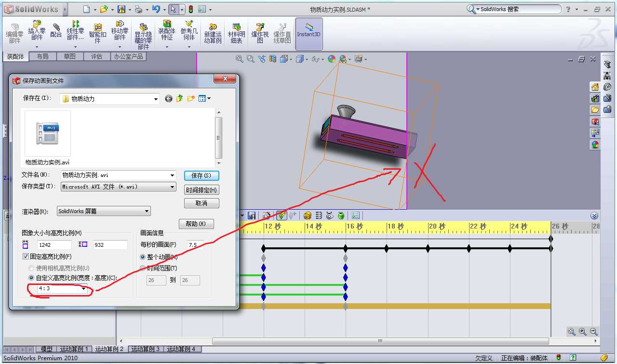The height and width of the screenshot is (364, 617).
Task: Create a new folder in save dialog
Action: click(191, 98)
